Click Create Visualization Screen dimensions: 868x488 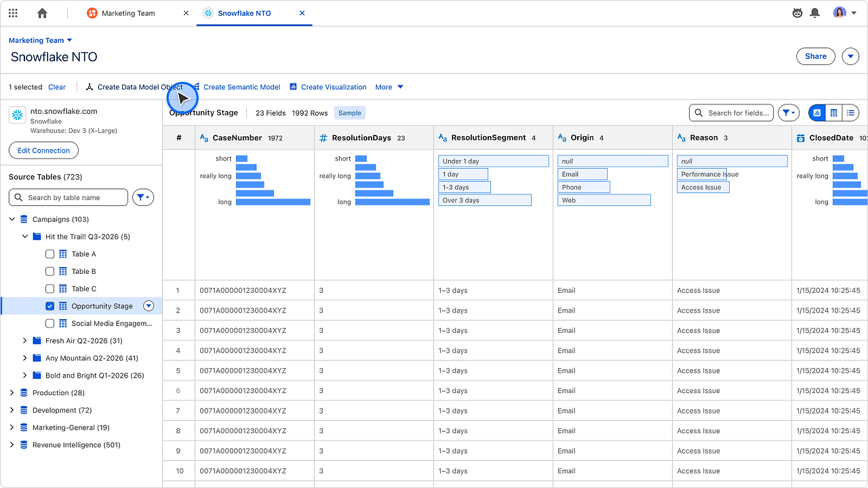click(x=328, y=87)
